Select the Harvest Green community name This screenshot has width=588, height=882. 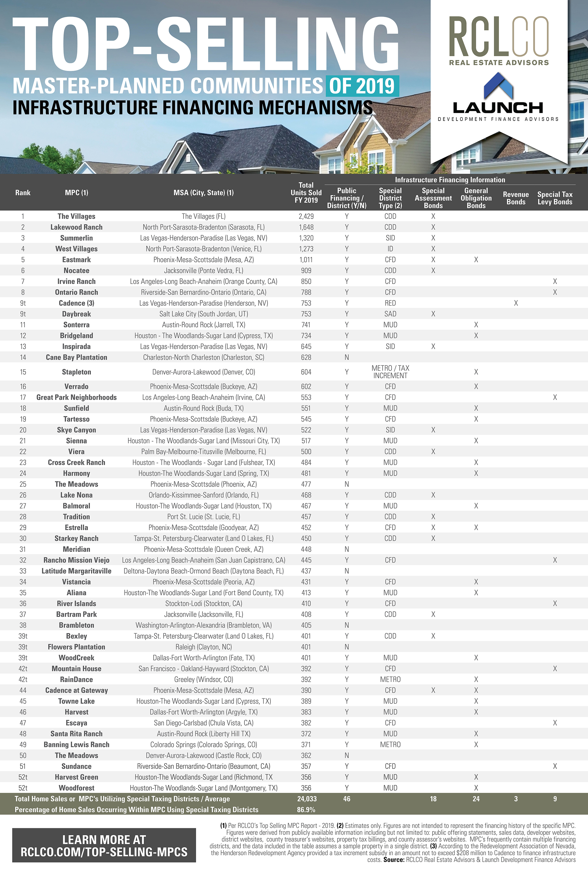point(76,778)
